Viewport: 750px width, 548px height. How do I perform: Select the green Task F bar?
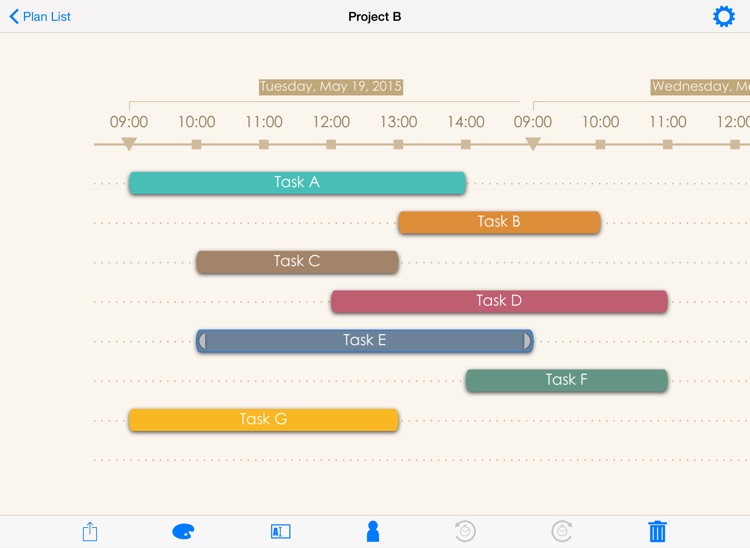[566, 380]
